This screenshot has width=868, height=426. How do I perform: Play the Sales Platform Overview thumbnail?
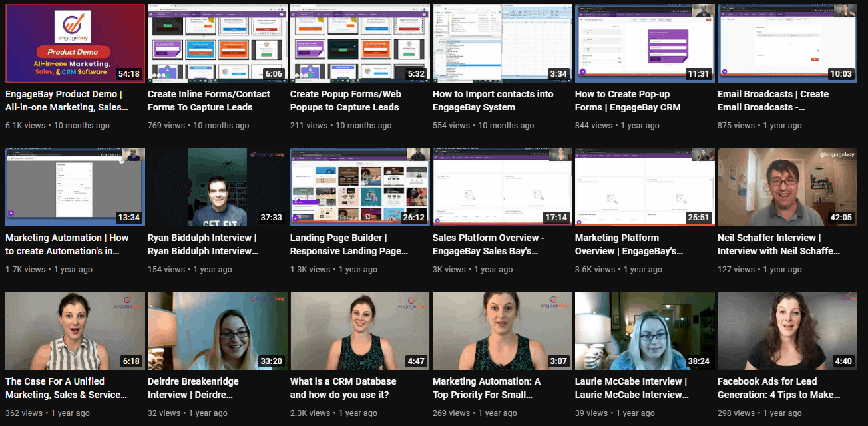502,186
